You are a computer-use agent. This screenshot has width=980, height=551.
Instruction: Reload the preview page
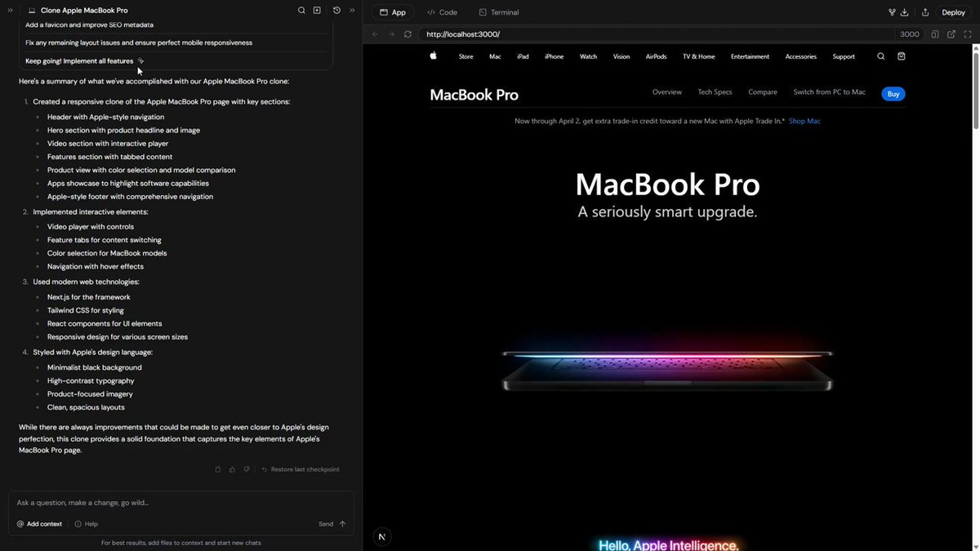click(408, 34)
